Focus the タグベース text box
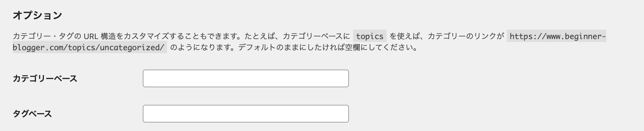 pyautogui.click(x=246, y=114)
